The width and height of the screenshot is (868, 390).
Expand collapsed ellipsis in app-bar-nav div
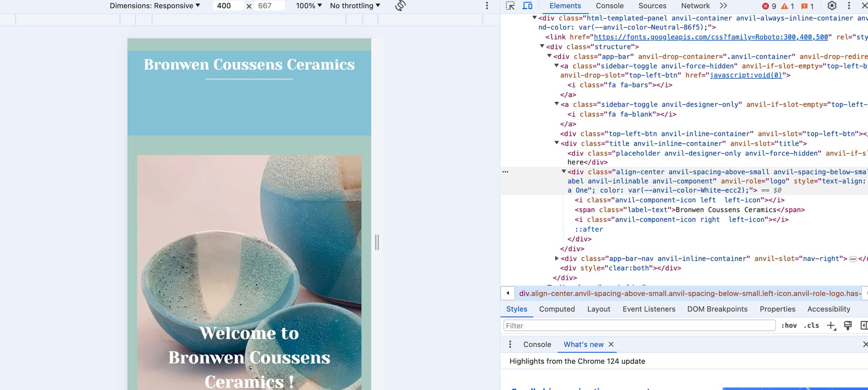853,259
